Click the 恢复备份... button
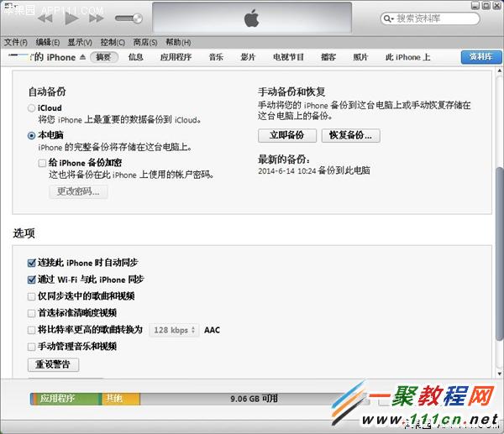 coord(350,135)
